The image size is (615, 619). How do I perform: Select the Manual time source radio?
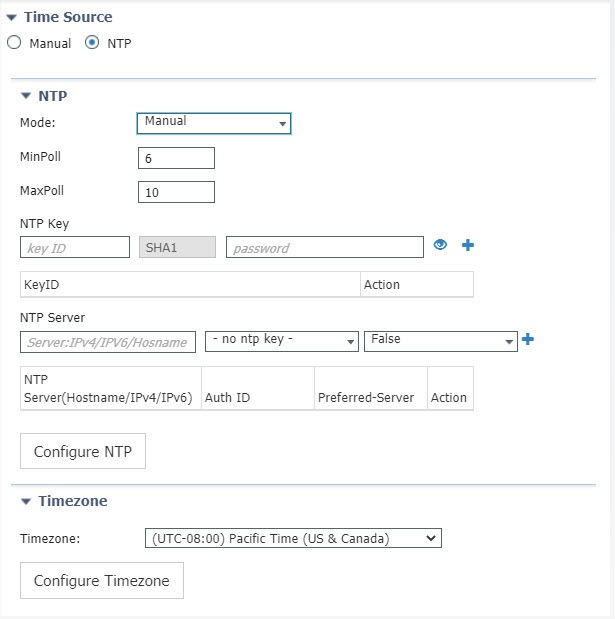[14, 43]
